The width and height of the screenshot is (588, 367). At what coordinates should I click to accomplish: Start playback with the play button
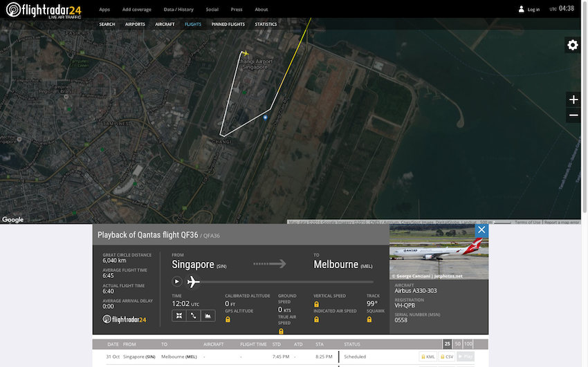coord(176,281)
